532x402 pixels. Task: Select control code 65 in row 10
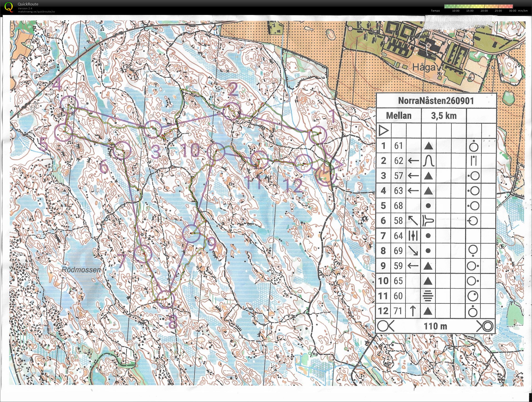(x=398, y=281)
